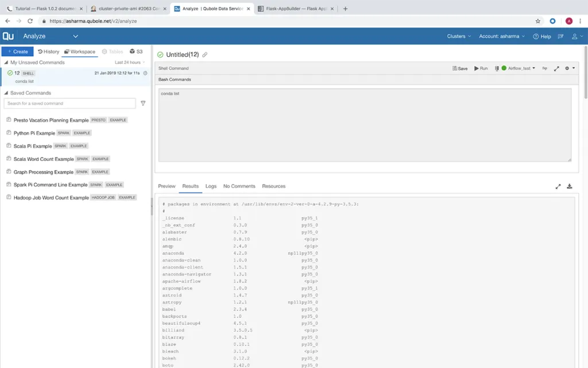Click the edit link icon next to Untitled(12)
This screenshot has height=368, width=588.
click(x=205, y=55)
